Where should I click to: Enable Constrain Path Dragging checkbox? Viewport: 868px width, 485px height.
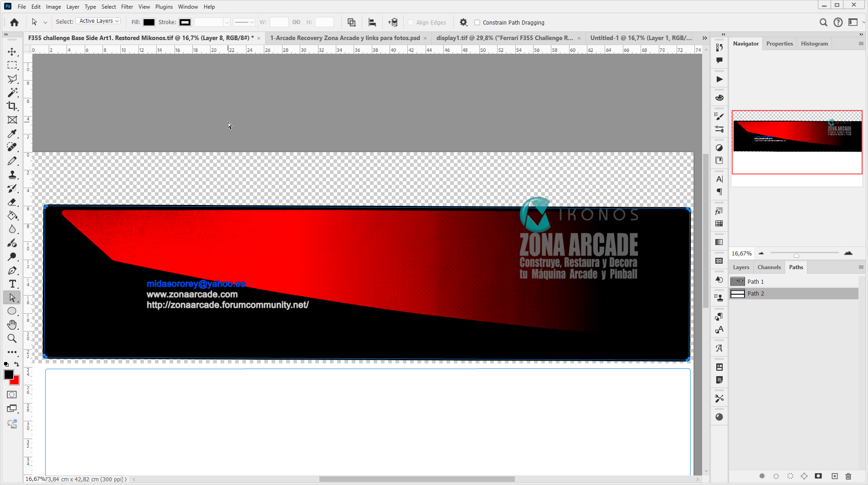tap(478, 22)
